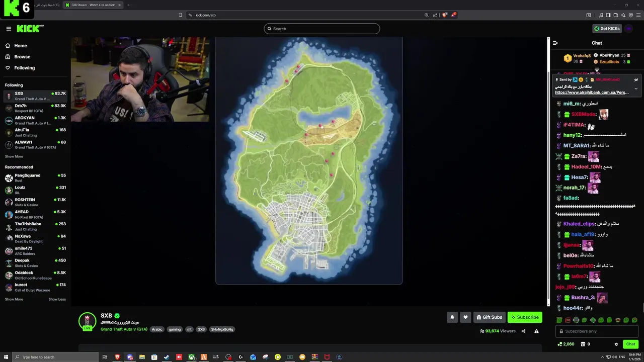
Task: Open Drb7h channel in Following list
Action: pyautogui.click(x=35, y=108)
